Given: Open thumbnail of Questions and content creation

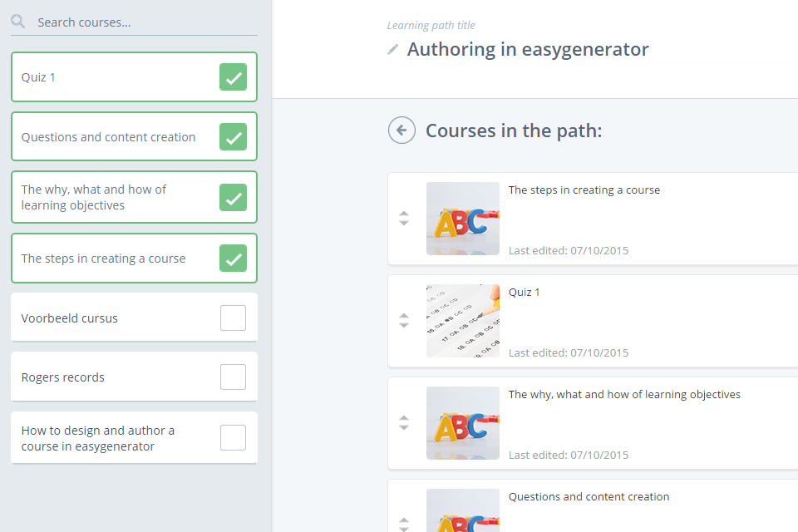Looking at the screenshot, I should coord(463,510).
